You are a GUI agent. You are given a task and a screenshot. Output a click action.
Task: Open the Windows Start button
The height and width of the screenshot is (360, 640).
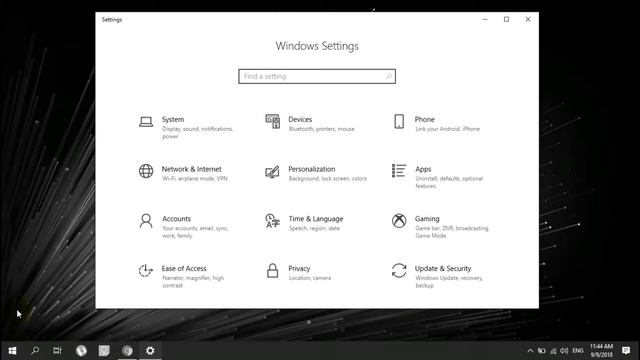(12, 351)
